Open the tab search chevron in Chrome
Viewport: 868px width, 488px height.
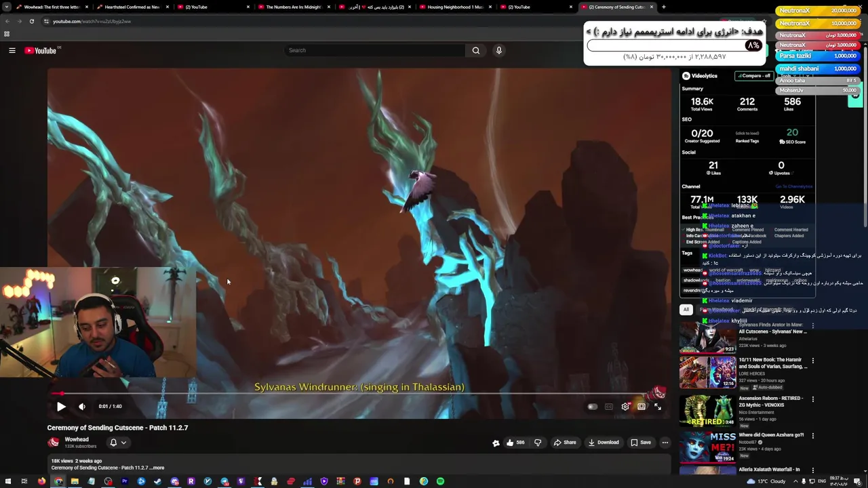click(x=6, y=7)
